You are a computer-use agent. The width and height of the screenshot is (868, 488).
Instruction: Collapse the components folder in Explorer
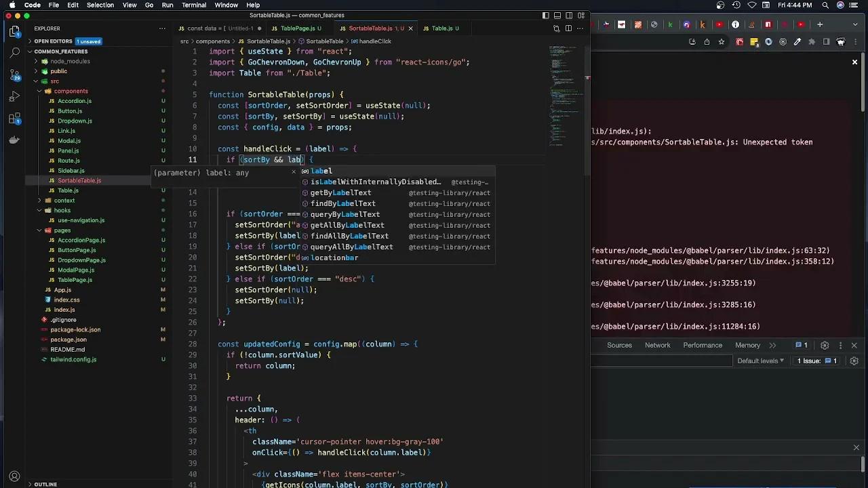click(x=71, y=91)
